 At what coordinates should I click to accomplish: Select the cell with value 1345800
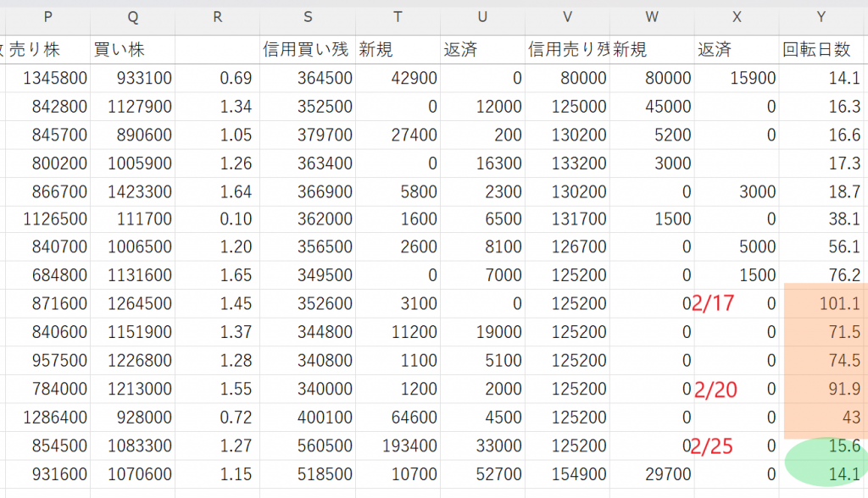point(47,79)
